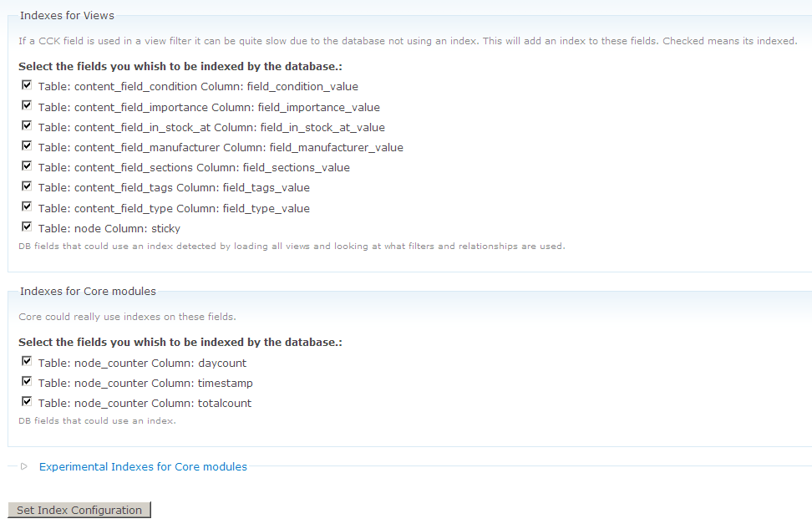812x529 pixels.
Task: Toggle the node sticky column checkbox
Action: tap(27, 227)
